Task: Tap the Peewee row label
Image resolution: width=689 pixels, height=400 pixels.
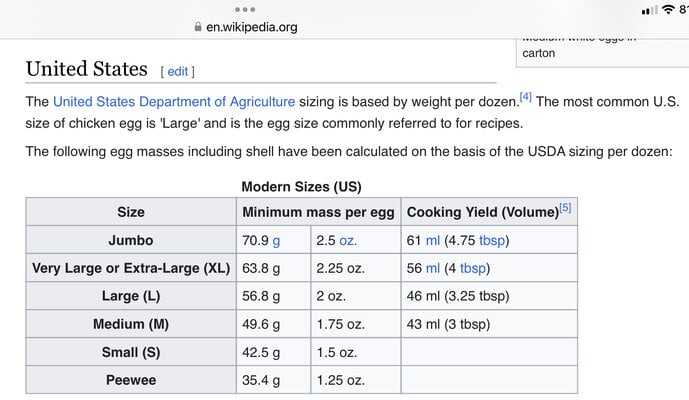Action: tap(131, 380)
